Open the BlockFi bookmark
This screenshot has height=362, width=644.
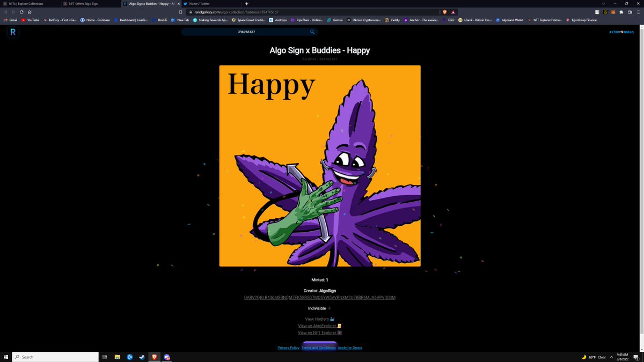(x=159, y=20)
